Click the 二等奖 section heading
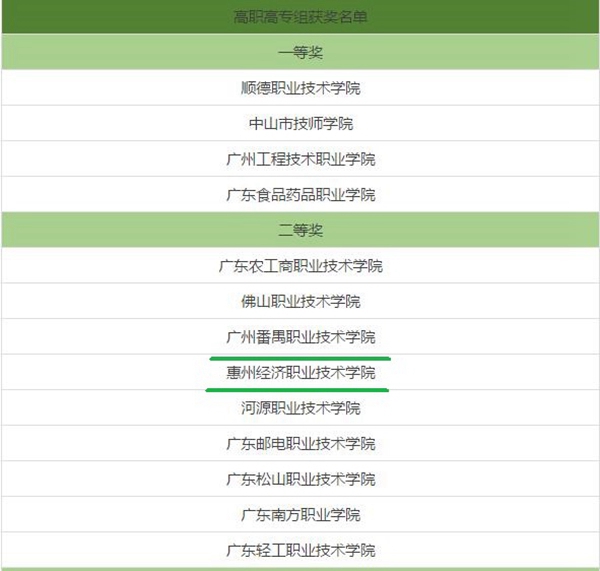The height and width of the screenshot is (571, 600). click(300, 230)
